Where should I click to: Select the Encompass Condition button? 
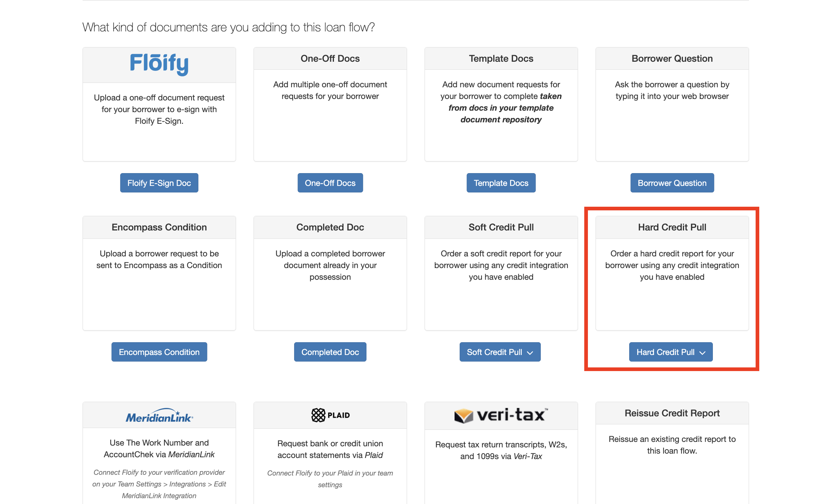point(159,352)
